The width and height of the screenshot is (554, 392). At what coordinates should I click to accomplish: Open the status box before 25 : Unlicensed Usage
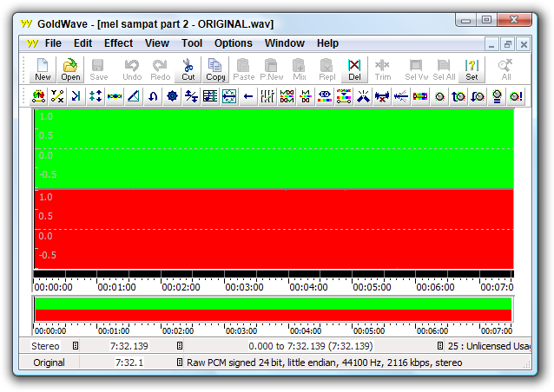440,345
